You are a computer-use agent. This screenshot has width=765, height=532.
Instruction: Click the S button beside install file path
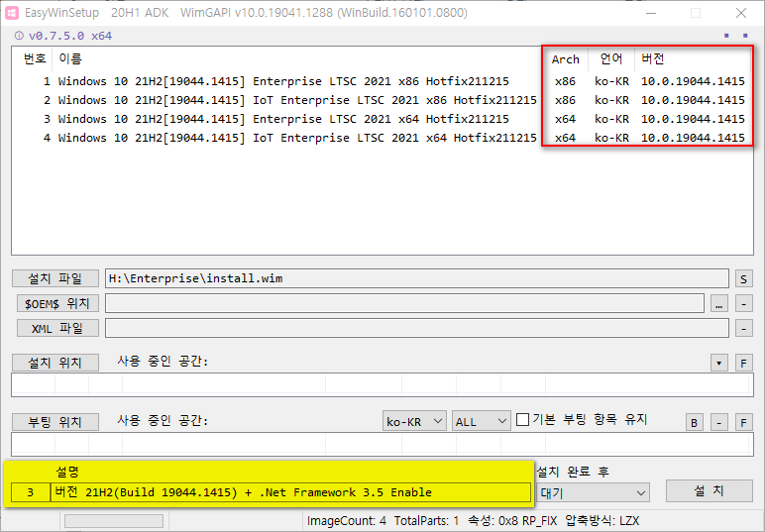[743, 278]
